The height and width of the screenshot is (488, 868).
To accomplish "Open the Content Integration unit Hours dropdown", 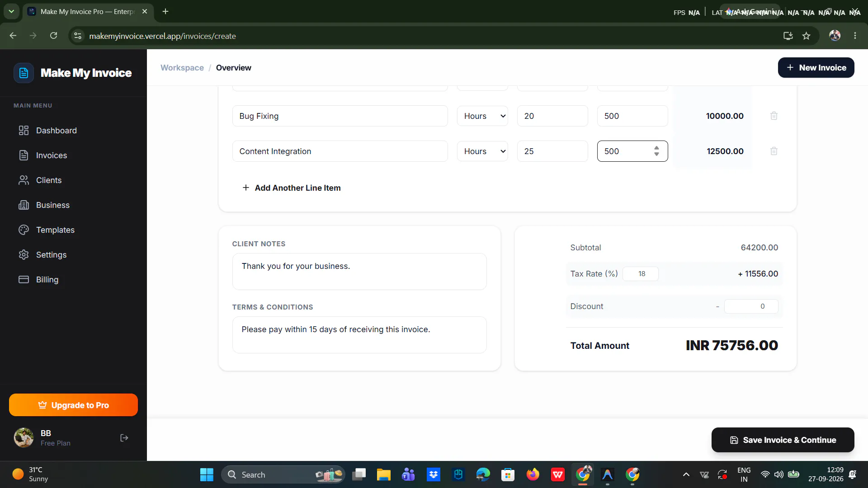I will click(x=482, y=151).
